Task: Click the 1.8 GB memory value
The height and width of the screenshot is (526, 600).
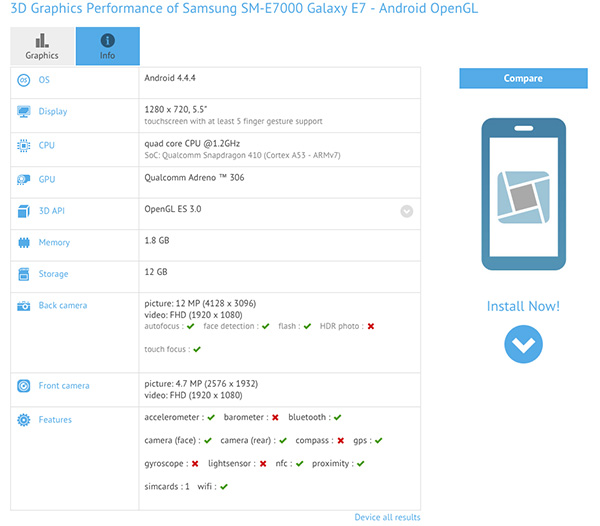Action: tap(157, 240)
